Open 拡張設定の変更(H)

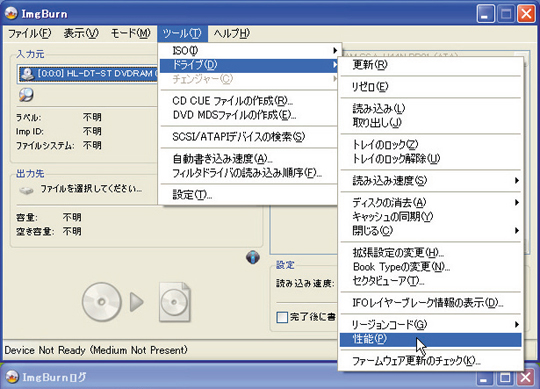coord(430,253)
